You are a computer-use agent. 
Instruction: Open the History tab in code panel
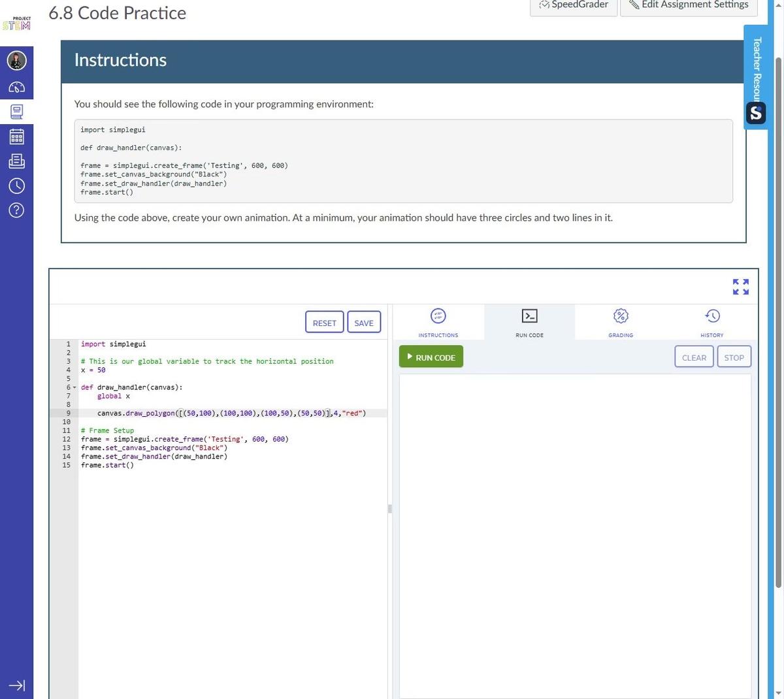point(711,322)
